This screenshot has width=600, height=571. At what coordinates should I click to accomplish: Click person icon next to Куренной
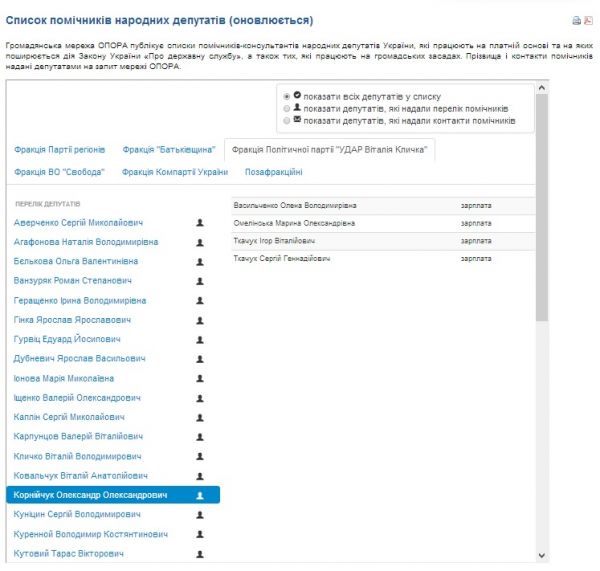(200, 534)
